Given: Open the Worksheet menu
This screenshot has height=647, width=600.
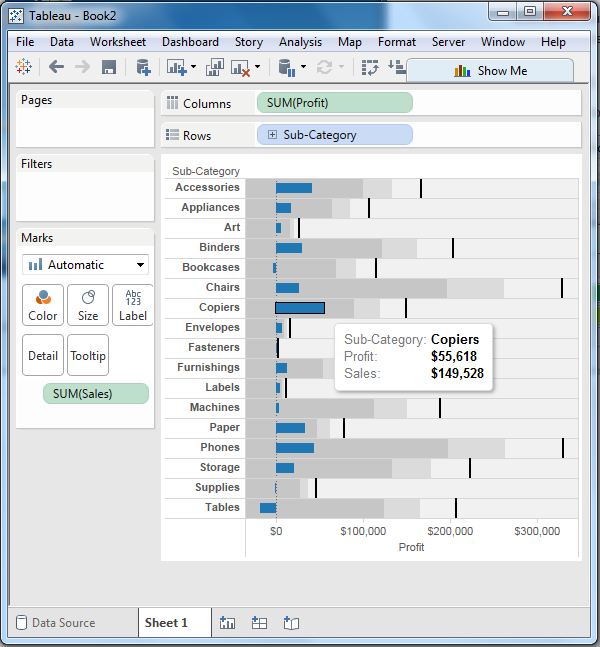Looking at the screenshot, I should [x=117, y=42].
